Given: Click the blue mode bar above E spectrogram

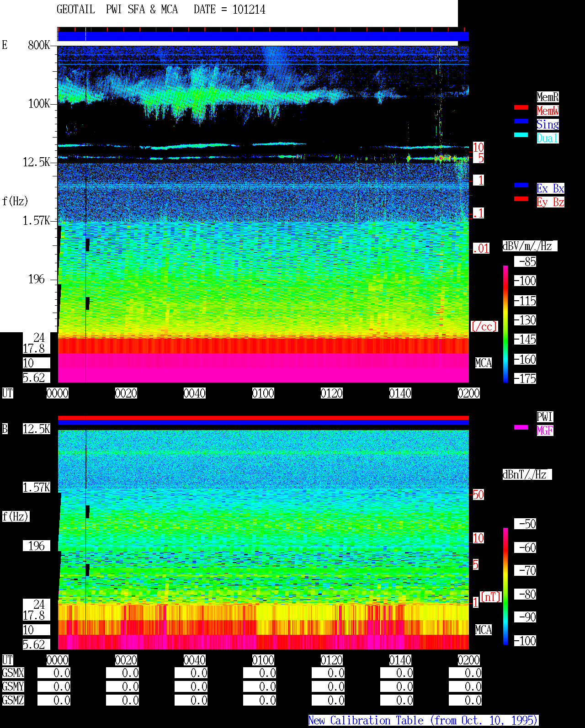Looking at the screenshot, I should pyautogui.click(x=263, y=37).
